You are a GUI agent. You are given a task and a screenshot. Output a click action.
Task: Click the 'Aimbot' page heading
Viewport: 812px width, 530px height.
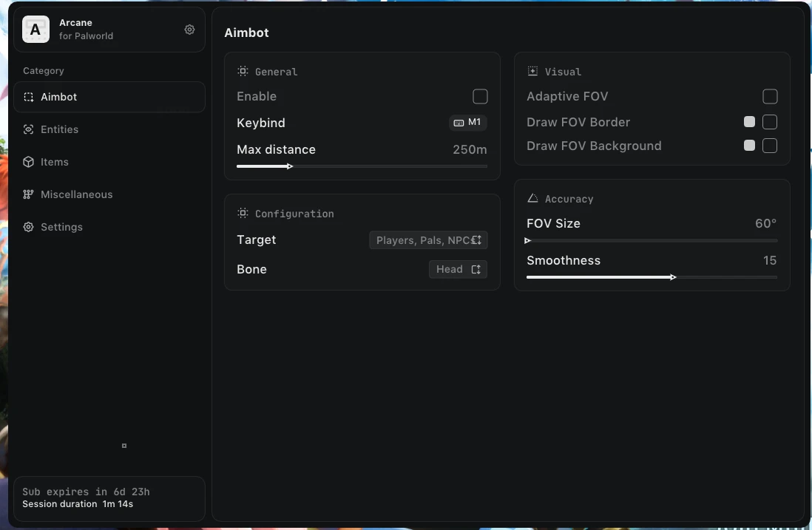(x=246, y=33)
